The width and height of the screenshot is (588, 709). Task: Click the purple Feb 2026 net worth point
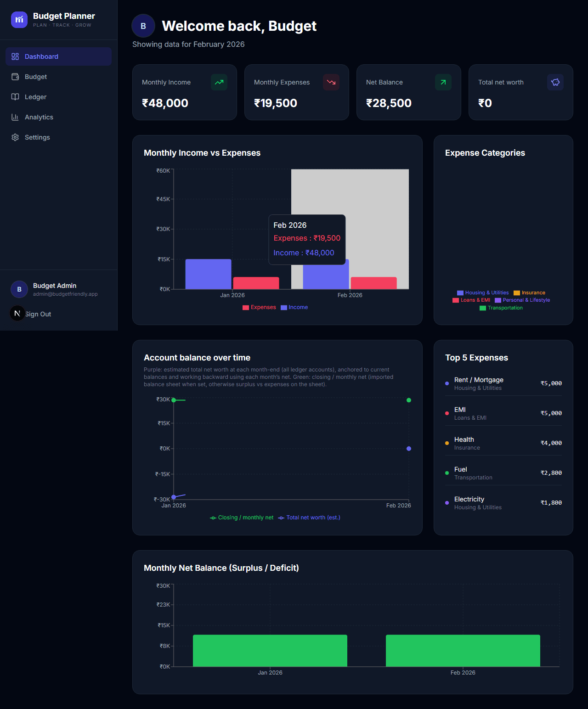409,449
